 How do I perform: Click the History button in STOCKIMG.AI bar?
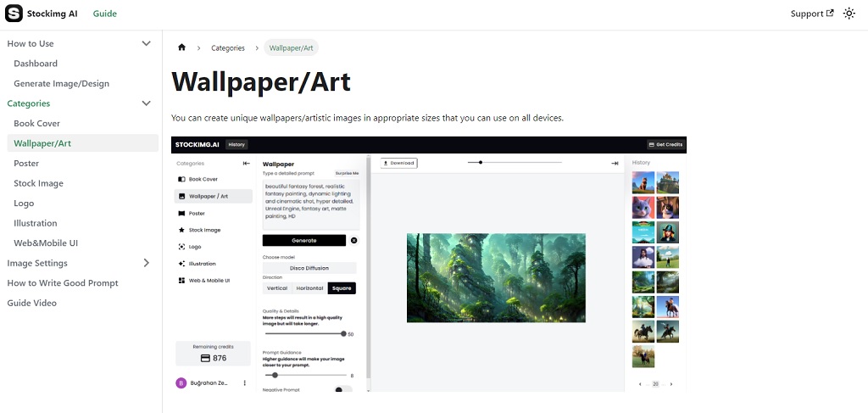(x=236, y=144)
